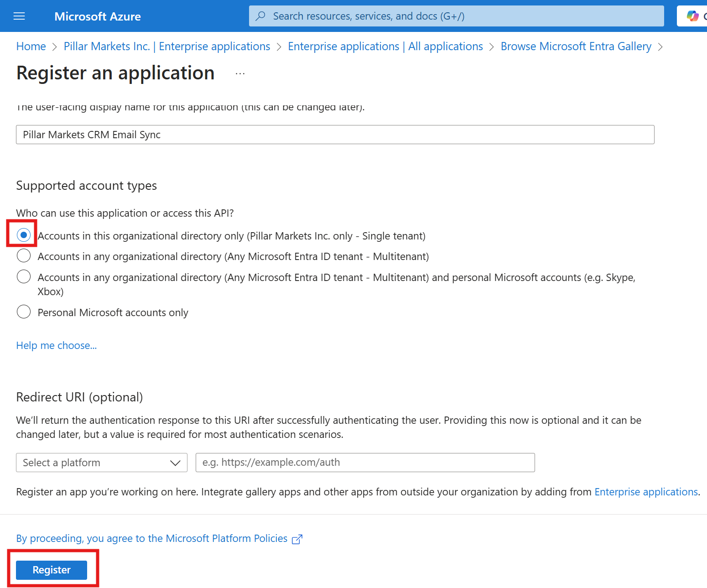Select the Multitenant accounts option

tap(23, 255)
